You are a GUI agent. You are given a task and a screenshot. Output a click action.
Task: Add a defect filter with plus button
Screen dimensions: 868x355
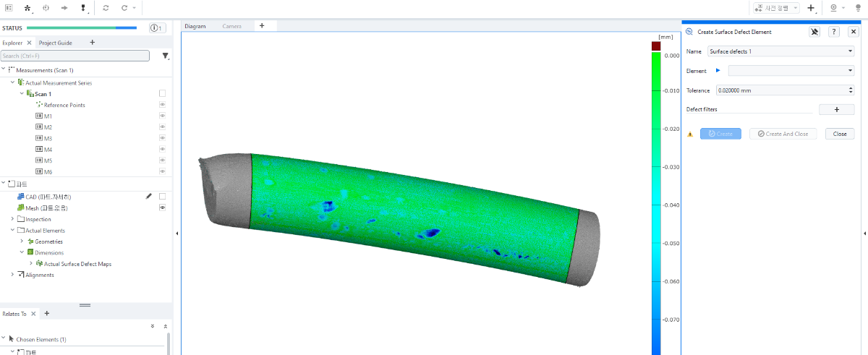click(836, 110)
